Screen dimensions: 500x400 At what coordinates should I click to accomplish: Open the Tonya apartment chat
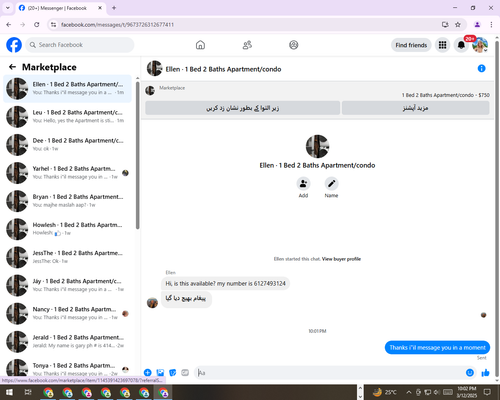67,368
